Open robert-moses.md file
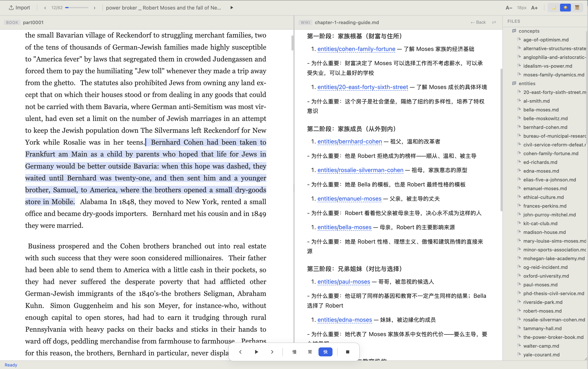Viewport: 588px width, 369px height. pos(542,311)
